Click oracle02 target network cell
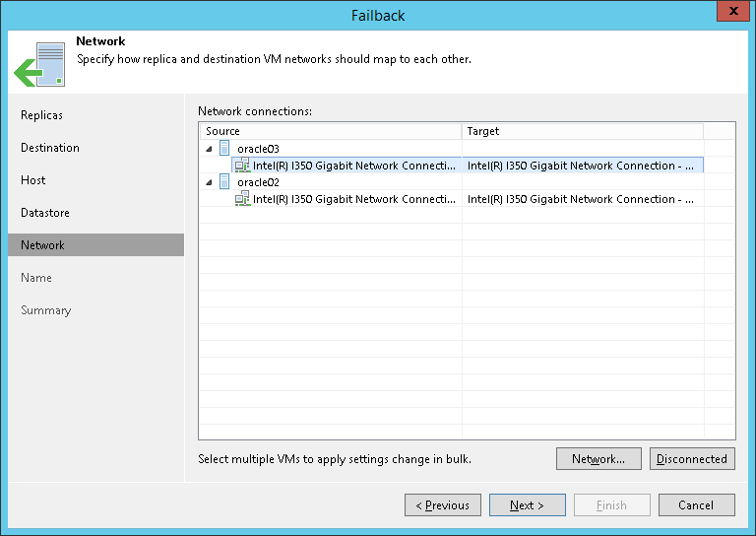 point(583,199)
